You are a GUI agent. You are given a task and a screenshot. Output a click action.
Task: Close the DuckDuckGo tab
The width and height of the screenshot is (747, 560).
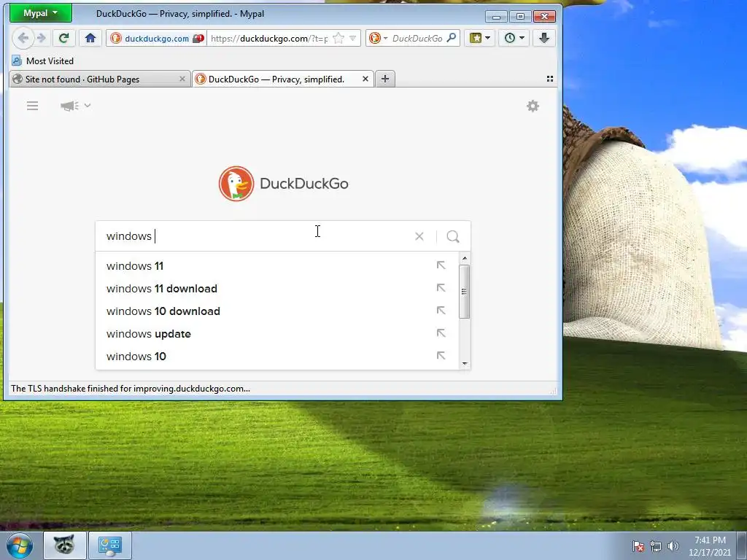click(365, 79)
